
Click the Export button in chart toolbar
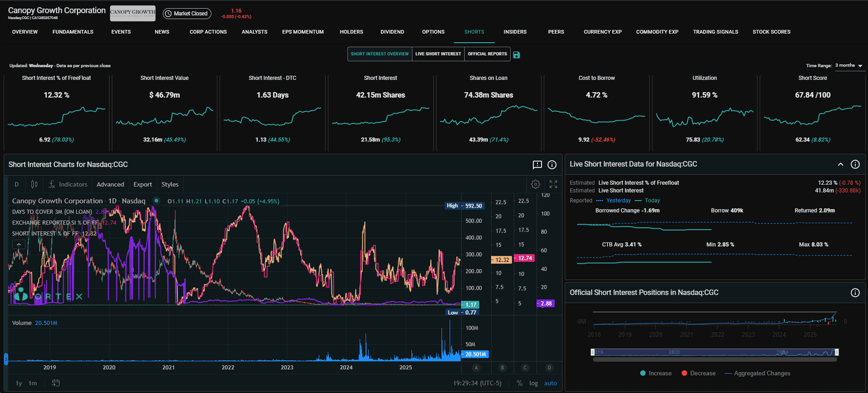[143, 184]
